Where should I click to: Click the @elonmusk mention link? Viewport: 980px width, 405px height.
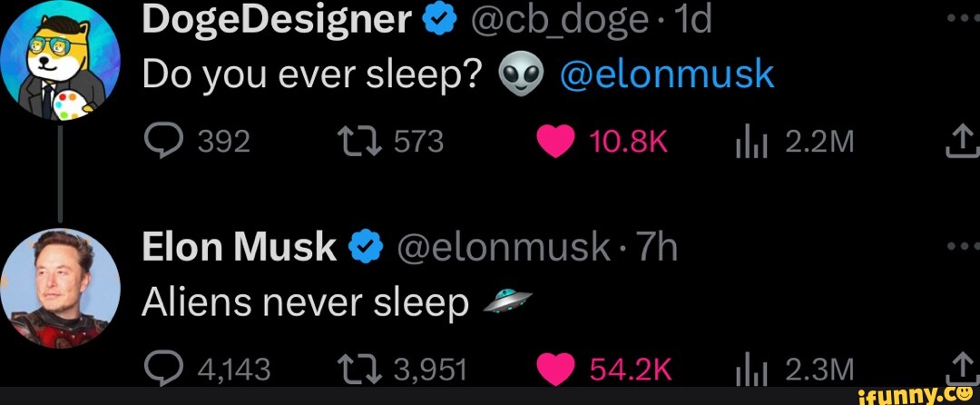[x=668, y=75]
